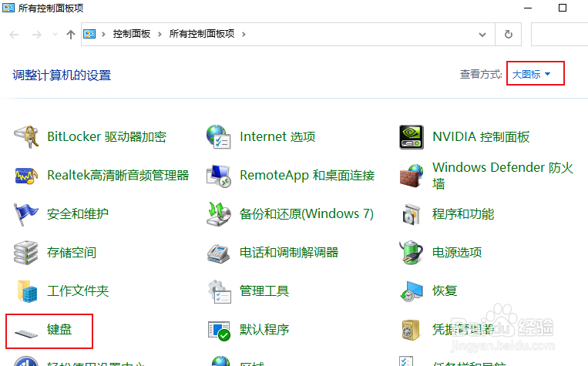Minimize the control panel window

click(528, 8)
